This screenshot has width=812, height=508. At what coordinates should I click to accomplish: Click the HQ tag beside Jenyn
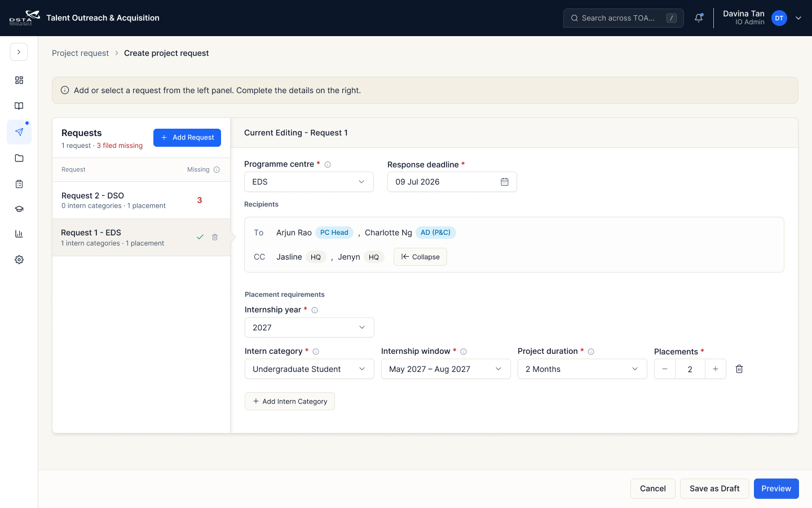coord(374,257)
